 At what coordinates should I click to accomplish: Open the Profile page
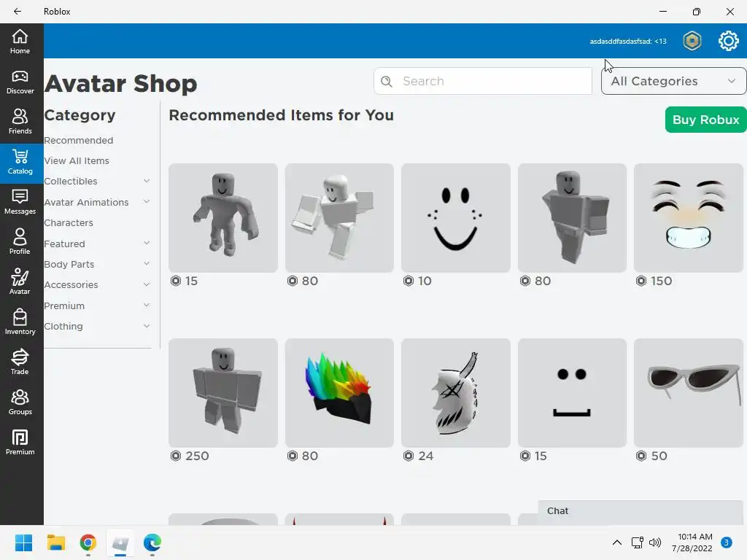(x=20, y=242)
